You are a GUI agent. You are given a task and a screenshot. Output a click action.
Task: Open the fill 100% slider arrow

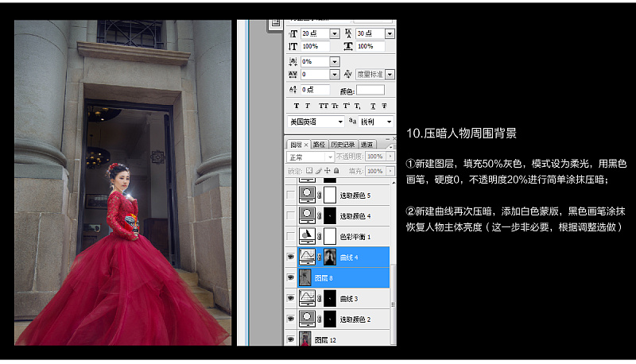coord(390,171)
